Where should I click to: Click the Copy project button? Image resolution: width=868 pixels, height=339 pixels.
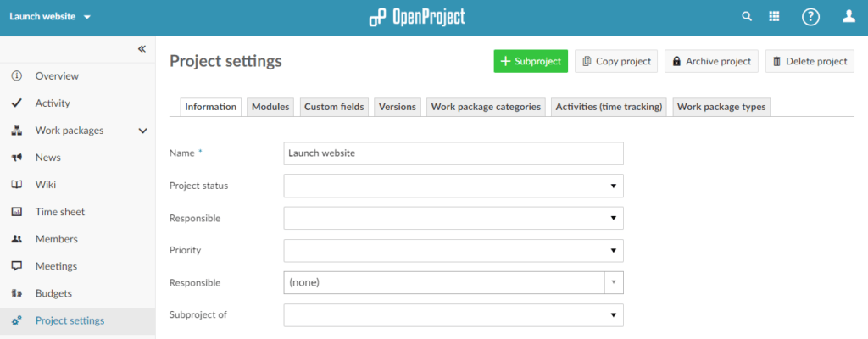coord(616,61)
